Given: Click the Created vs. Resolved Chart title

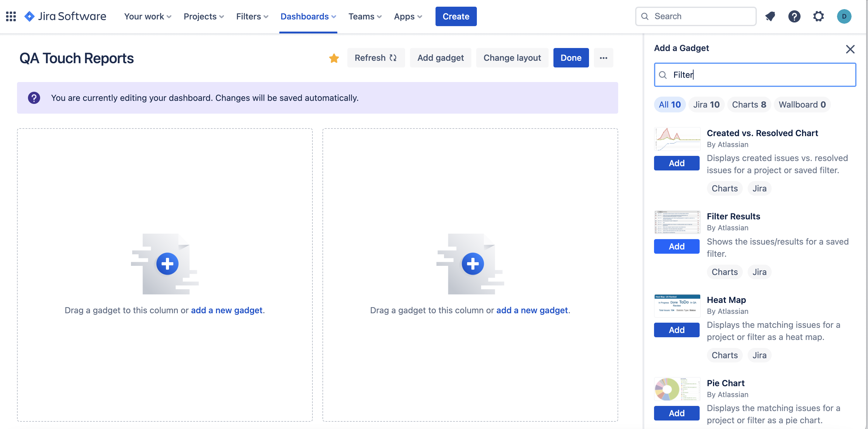Looking at the screenshot, I should tap(762, 133).
